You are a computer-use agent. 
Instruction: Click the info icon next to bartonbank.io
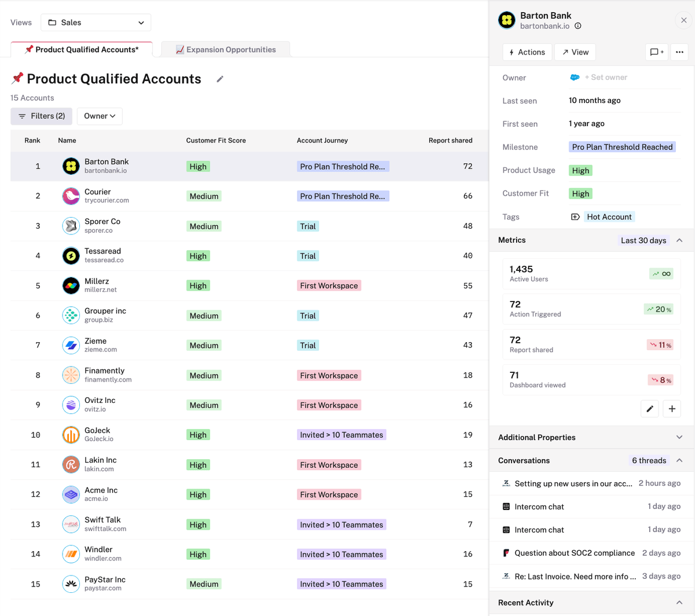coord(578,26)
